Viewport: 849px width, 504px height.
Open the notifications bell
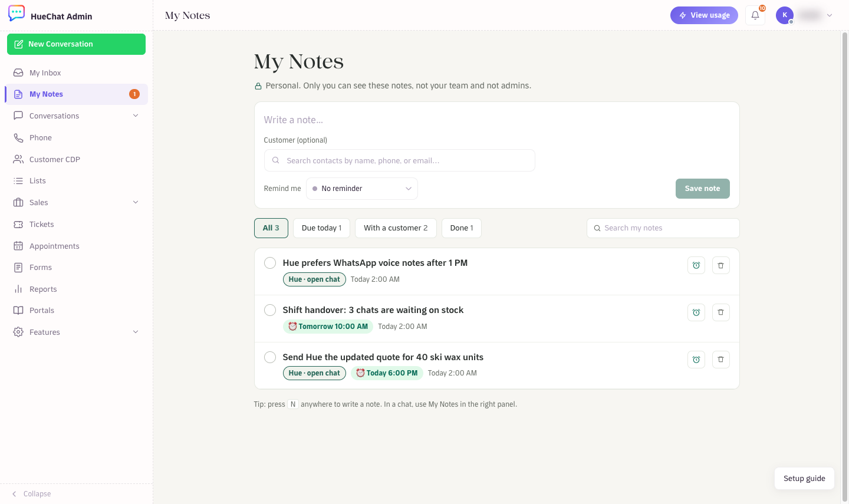point(755,15)
